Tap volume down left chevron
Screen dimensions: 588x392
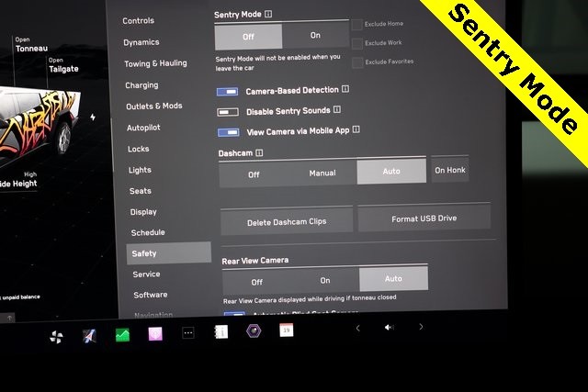[357, 329]
